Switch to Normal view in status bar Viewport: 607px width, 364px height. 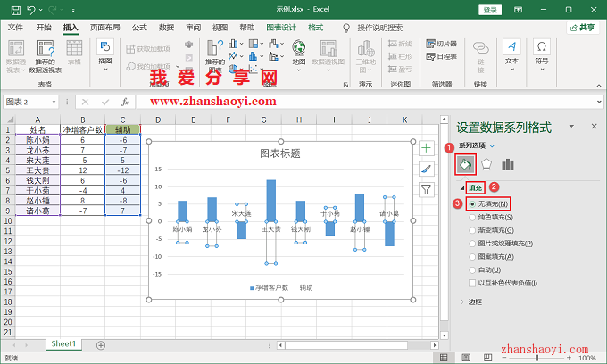point(444,358)
